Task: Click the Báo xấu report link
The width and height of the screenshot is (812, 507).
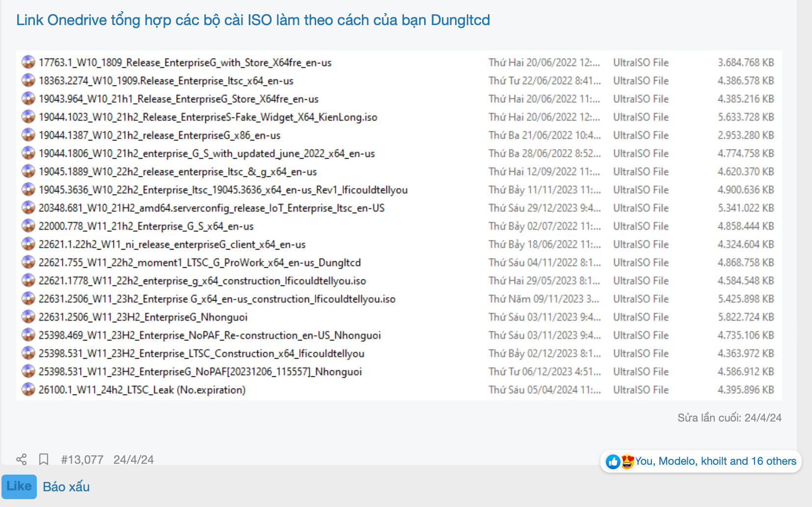Action: 66,486
